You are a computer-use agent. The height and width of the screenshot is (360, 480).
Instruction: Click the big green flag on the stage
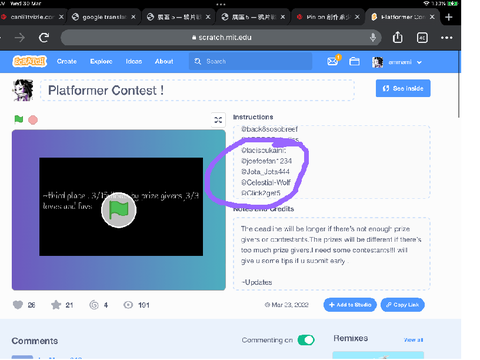(x=119, y=210)
